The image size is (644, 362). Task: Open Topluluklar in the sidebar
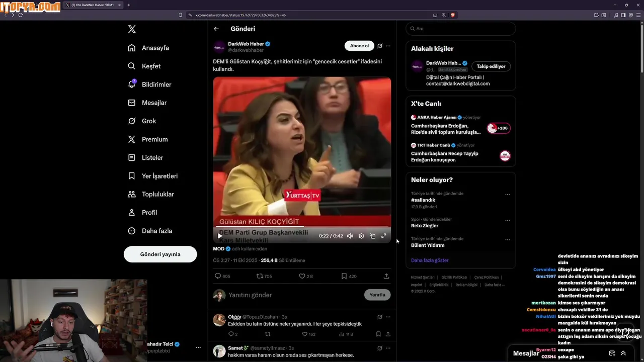151,194
